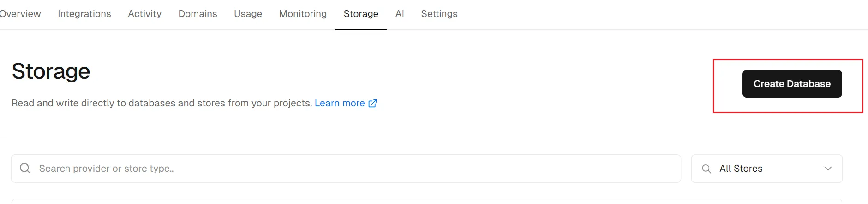This screenshot has height=204, width=868.
Task: Click the magnifier icon inside All Stores filter
Action: pos(706,169)
